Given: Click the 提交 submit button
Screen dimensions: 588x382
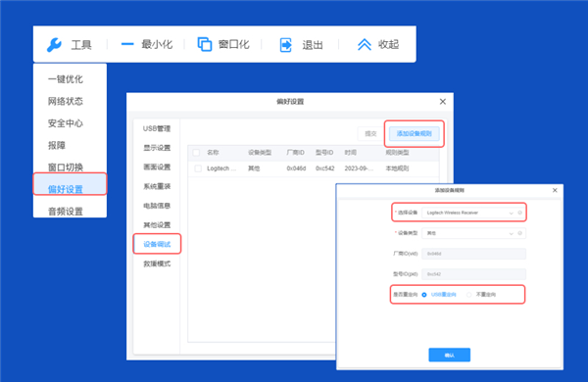Looking at the screenshot, I should [x=370, y=134].
